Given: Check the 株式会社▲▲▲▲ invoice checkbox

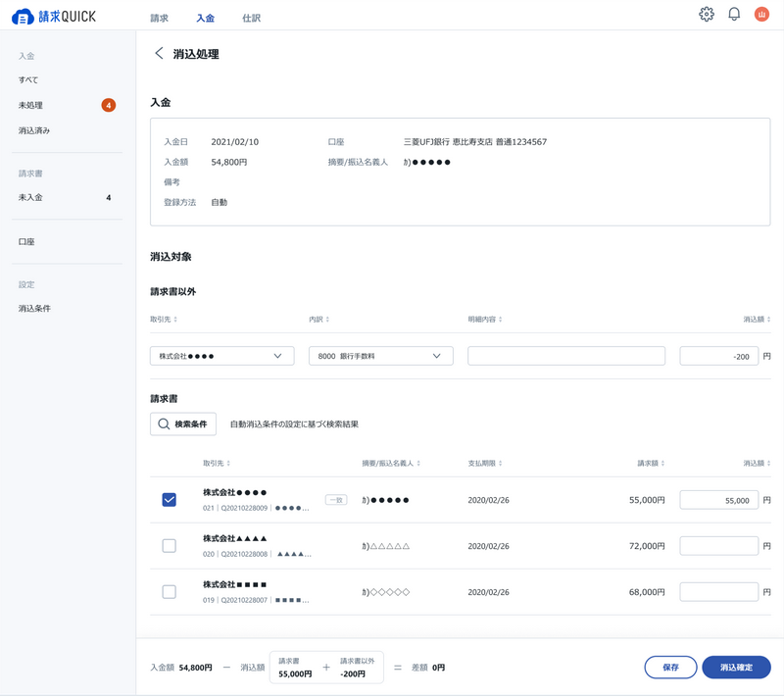Looking at the screenshot, I should (170, 546).
